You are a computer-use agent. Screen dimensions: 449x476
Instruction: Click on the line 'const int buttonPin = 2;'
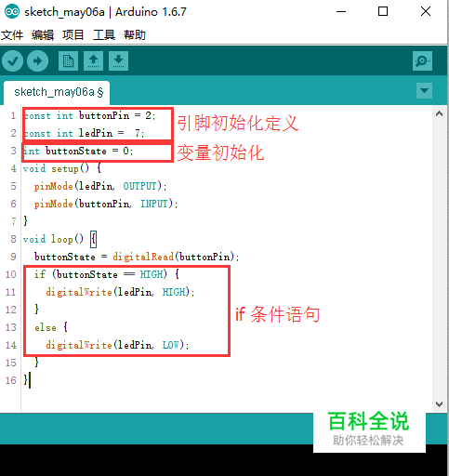click(x=89, y=116)
